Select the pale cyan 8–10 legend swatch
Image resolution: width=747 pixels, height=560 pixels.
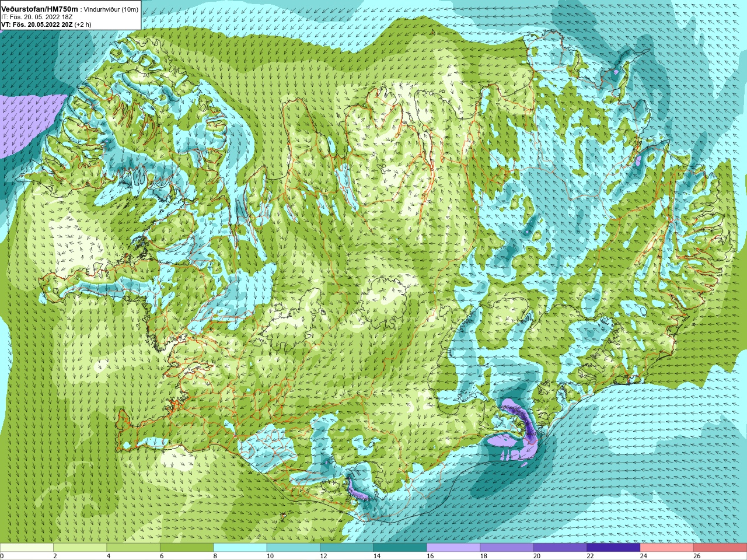[x=240, y=548]
